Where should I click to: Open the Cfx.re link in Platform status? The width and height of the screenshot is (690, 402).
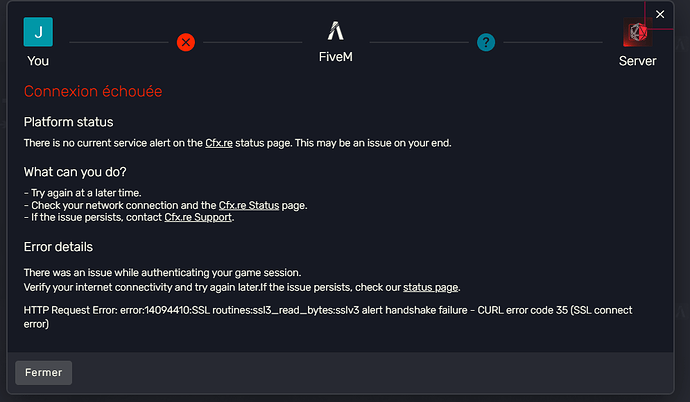point(219,143)
